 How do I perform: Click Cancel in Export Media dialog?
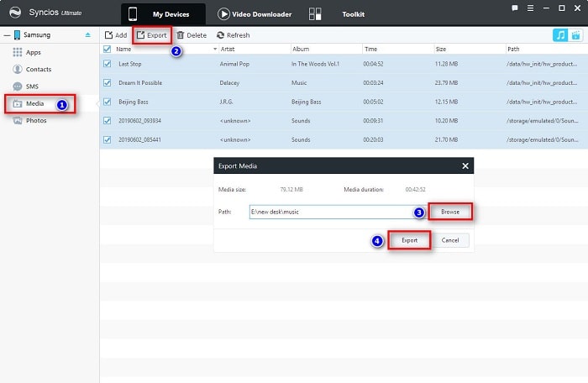pyautogui.click(x=450, y=240)
